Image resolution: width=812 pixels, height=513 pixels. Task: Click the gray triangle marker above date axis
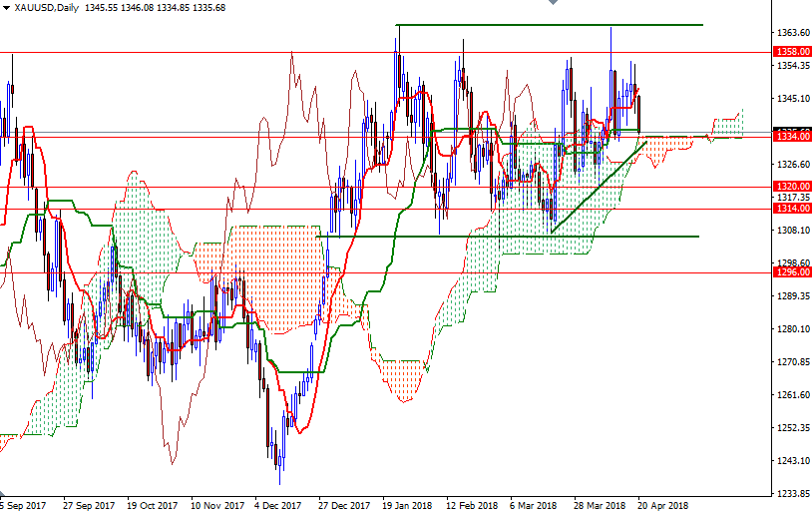3,493
